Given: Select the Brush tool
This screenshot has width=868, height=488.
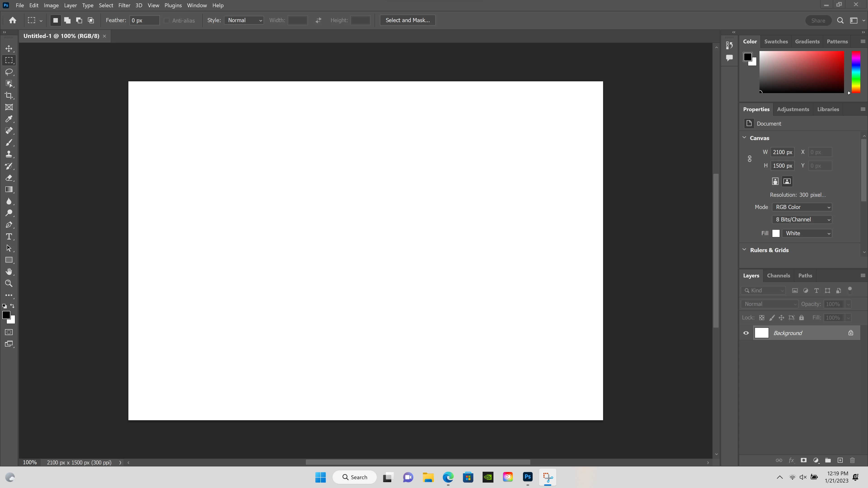Looking at the screenshot, I should click(9, 143).
